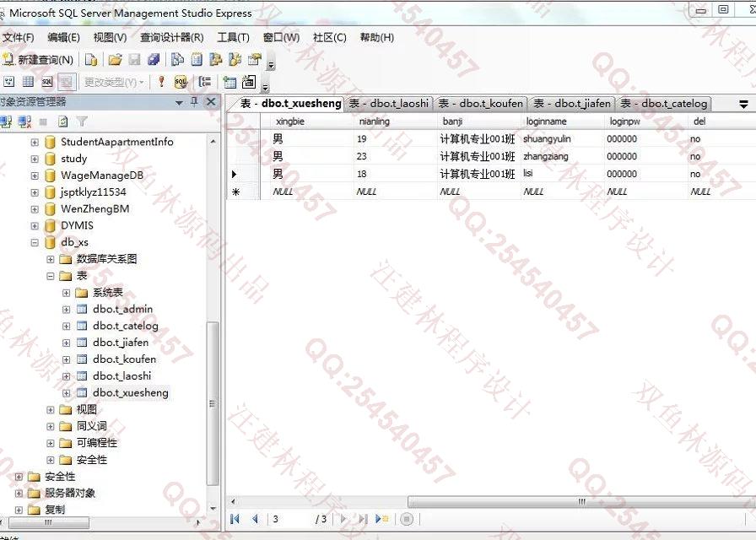
Task: Execute SQL with the red exclamation icon
Action: click(161, 82)
